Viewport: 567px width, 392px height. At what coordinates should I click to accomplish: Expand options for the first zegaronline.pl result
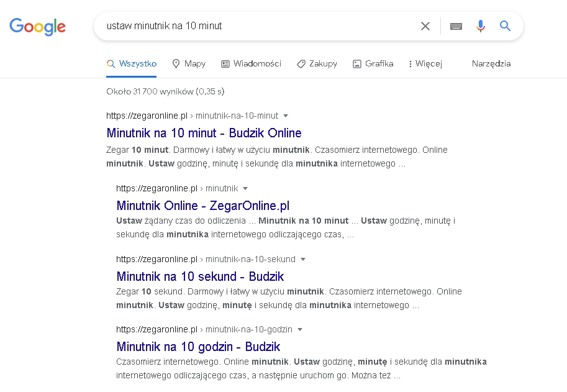pyautogui.click(x=285, y=116)
